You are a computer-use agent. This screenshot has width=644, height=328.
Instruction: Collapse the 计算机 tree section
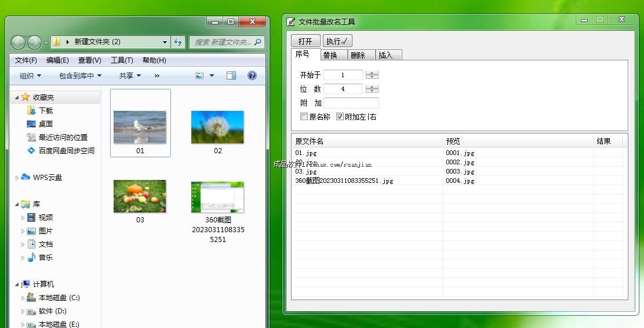(17, 284)
